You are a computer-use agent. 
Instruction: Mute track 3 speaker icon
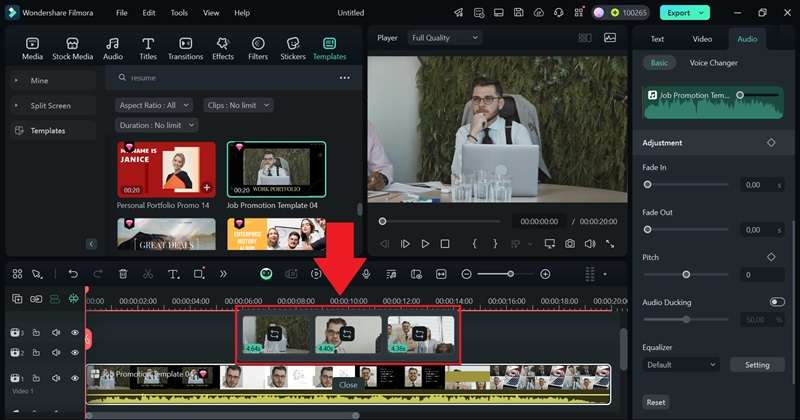[x=56, y=333]
